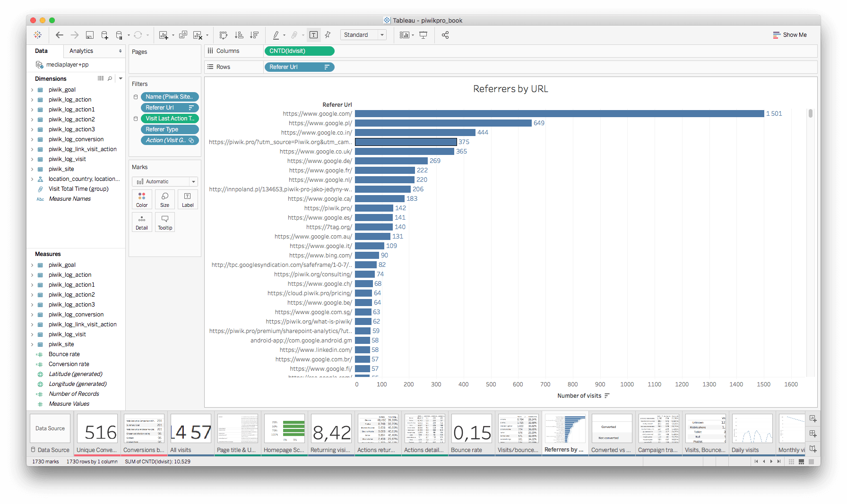Select the Conversion rate measure

[x=69, y=364]
